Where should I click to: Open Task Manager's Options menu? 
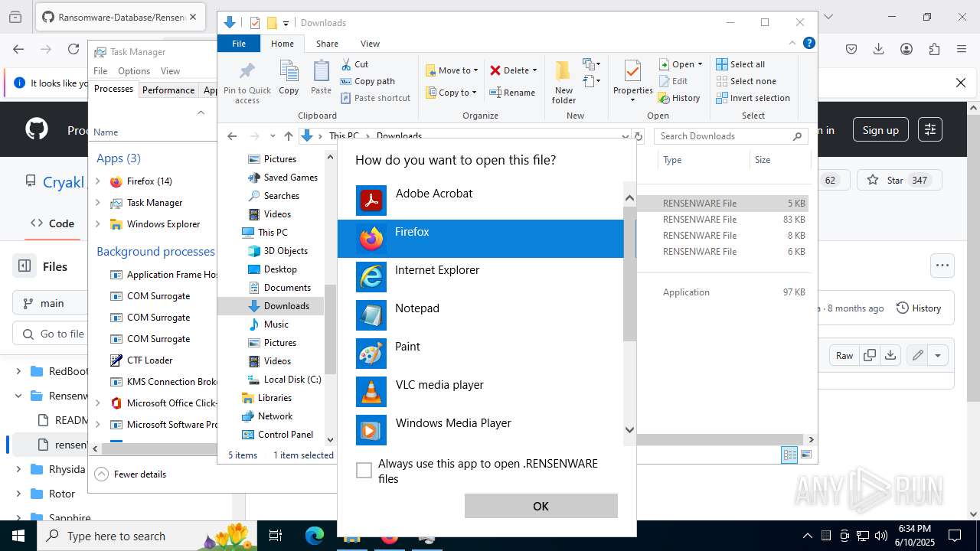point(134,71)
